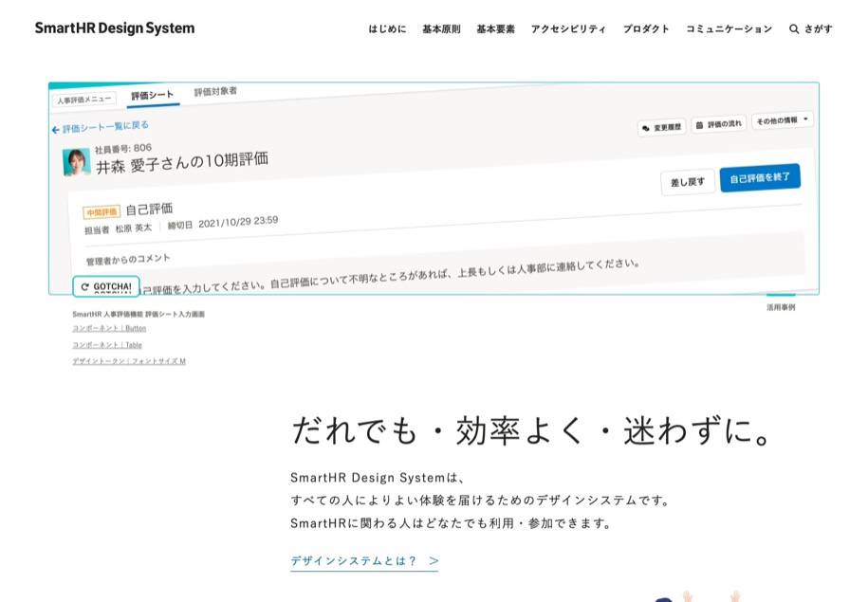This screenshot has height=602, width=868.
Task: Click the deadline 2021/10/29 23:59 text
Action: [x=238, y=222]
